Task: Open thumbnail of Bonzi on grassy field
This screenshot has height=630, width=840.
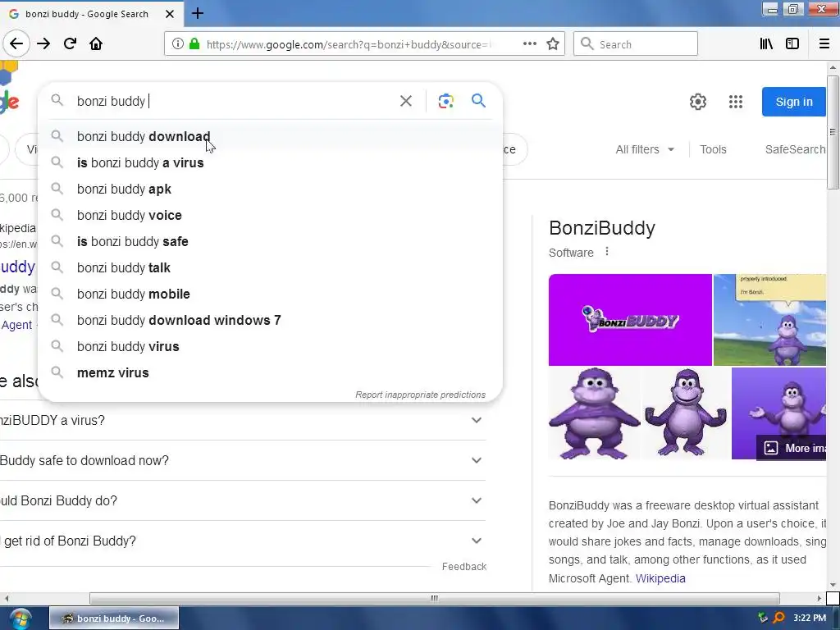Action: [769, 320]
